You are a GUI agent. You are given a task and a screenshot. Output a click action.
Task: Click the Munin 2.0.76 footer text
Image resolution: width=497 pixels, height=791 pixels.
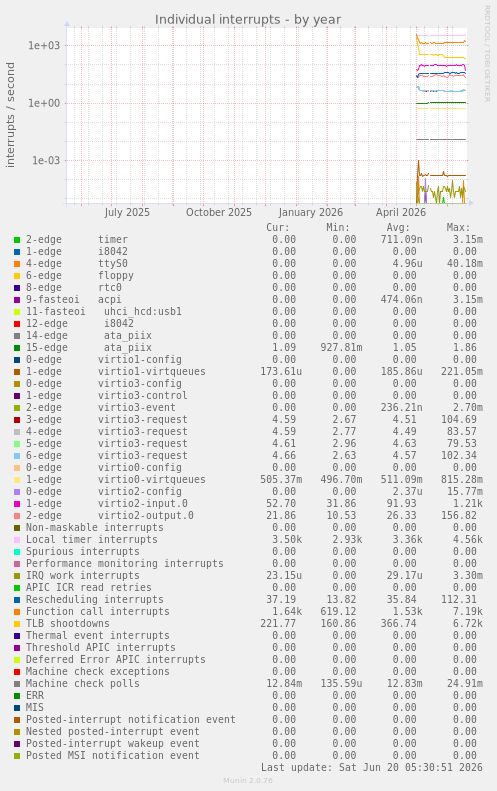[248, 780]
